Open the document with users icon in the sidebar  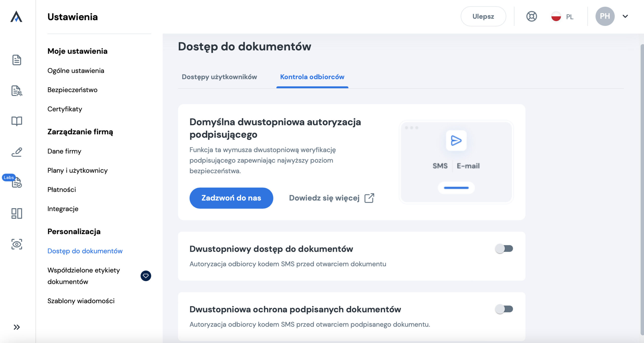pyautogui.click(x=17, y=91)
